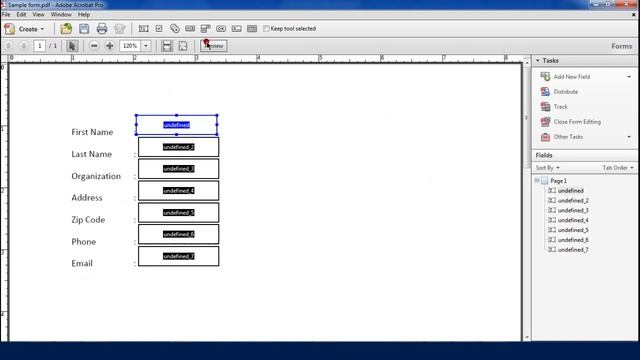The height and width of the screenshot is (360, 640).
Task: Click the Create button's Acrobat icon
Action: tap(9, 29)
